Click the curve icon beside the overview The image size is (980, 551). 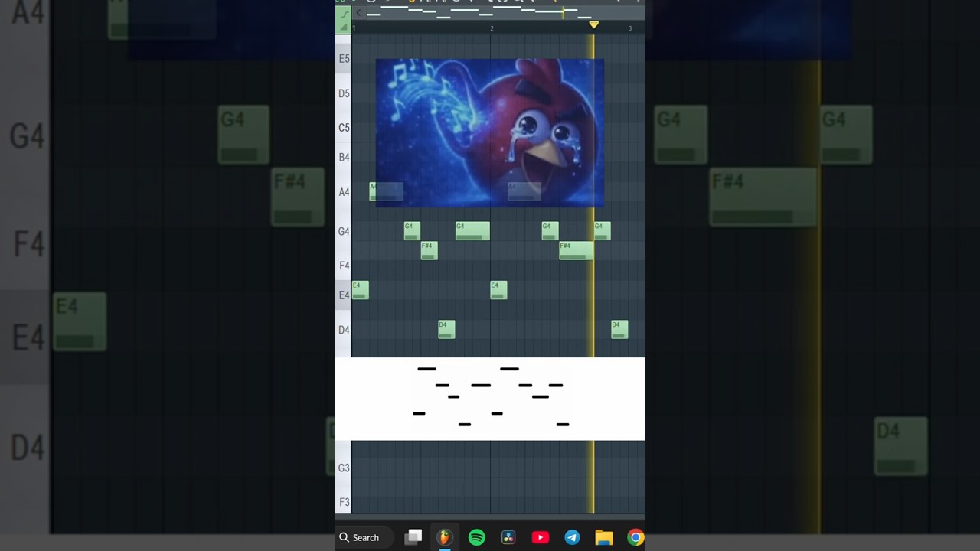345,14
